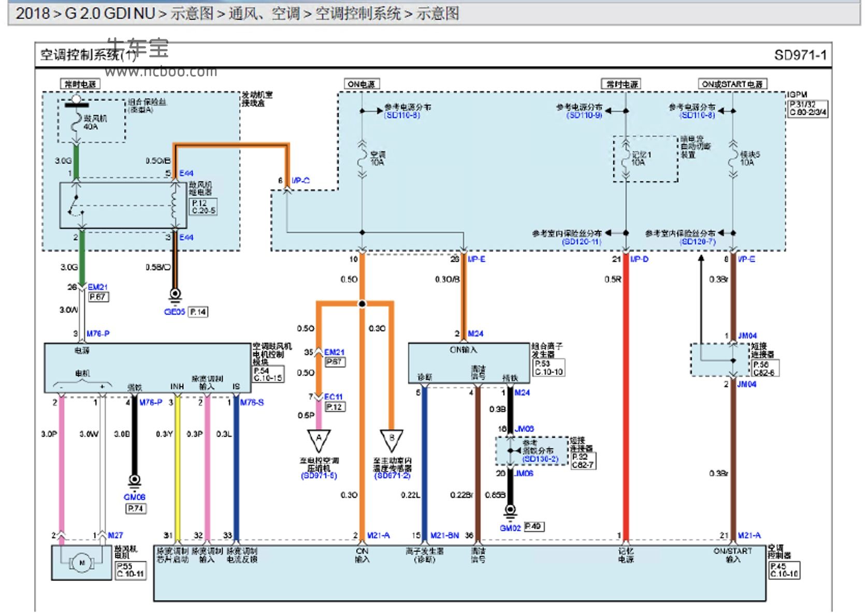The width and height of the screenshot is (868, 613).
Task: Click the GM06 ground symbol
Action: click(x=135, y=481)
